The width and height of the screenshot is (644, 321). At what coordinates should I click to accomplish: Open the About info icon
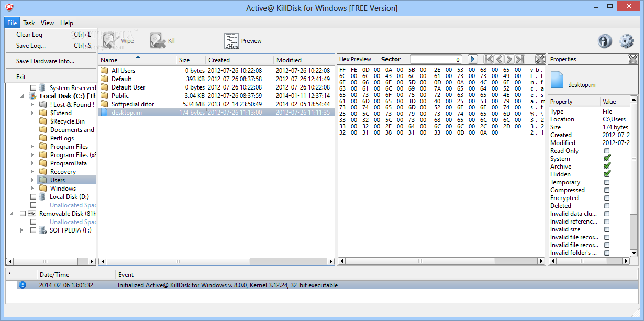pyautogui.click(x=605, y=41)
